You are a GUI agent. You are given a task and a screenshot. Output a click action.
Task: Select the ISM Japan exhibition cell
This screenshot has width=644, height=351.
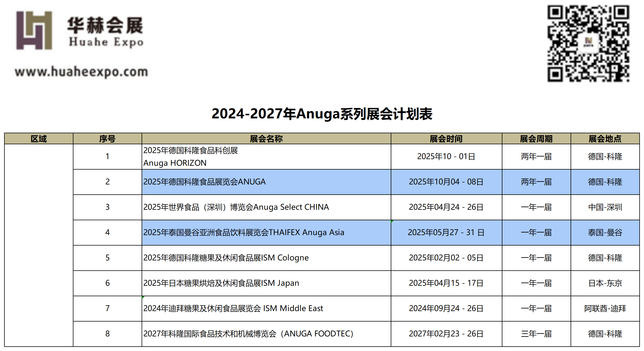click(266, 283)
